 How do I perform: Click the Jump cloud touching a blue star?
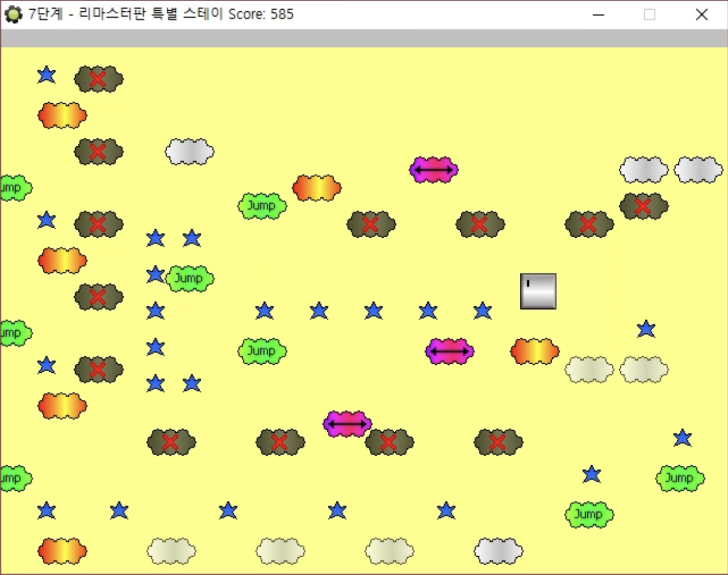190,279
